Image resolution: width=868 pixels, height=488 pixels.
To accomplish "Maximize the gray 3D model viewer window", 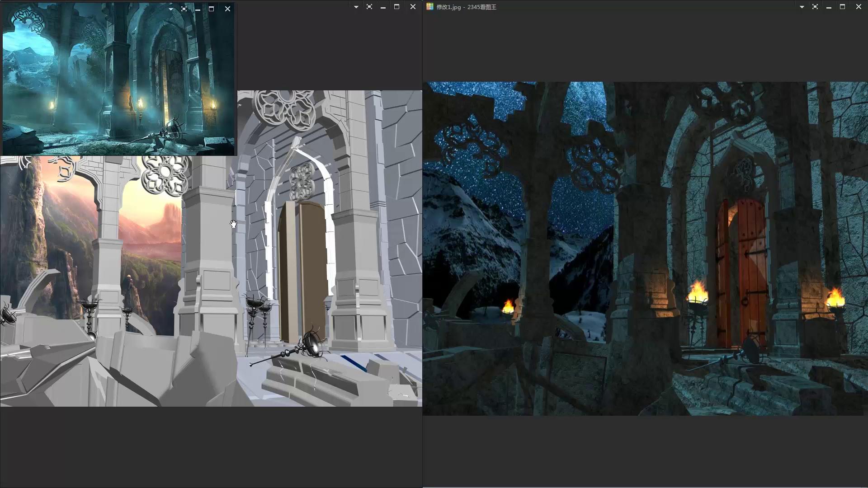I will click(x=396, y=7).
